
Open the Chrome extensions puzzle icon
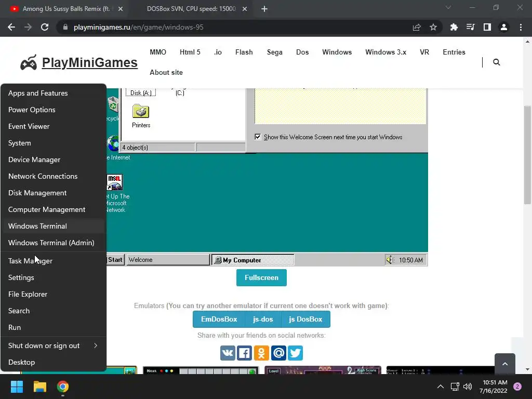[454, 27]
